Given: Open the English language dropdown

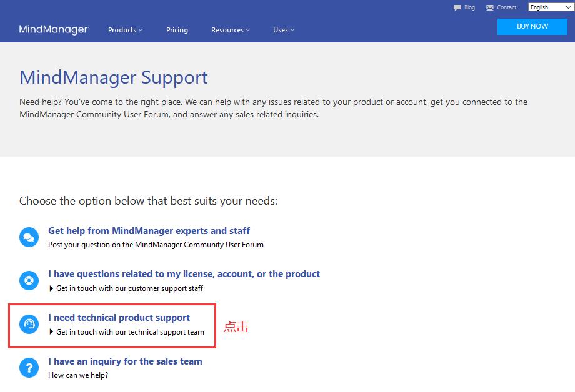Looking at the screenshot, I should pyautogui.click(x=551, y=7).
